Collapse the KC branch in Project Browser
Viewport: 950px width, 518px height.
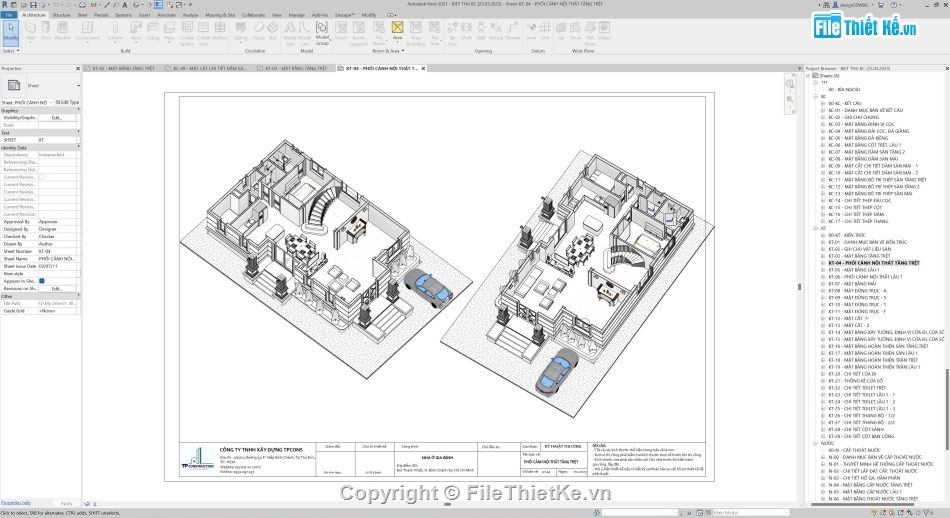(815, 96)
